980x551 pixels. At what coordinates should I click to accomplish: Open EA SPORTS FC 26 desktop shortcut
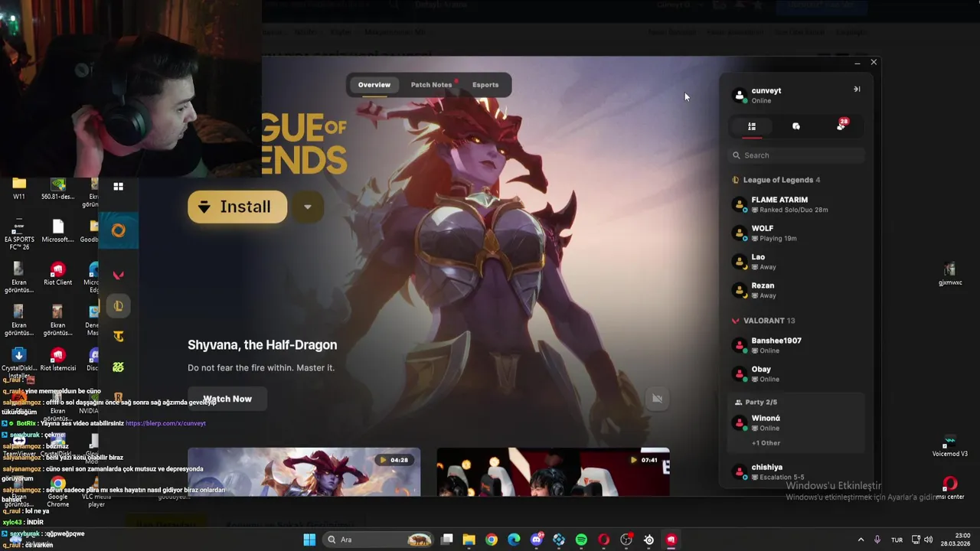(x=19, y=233)
